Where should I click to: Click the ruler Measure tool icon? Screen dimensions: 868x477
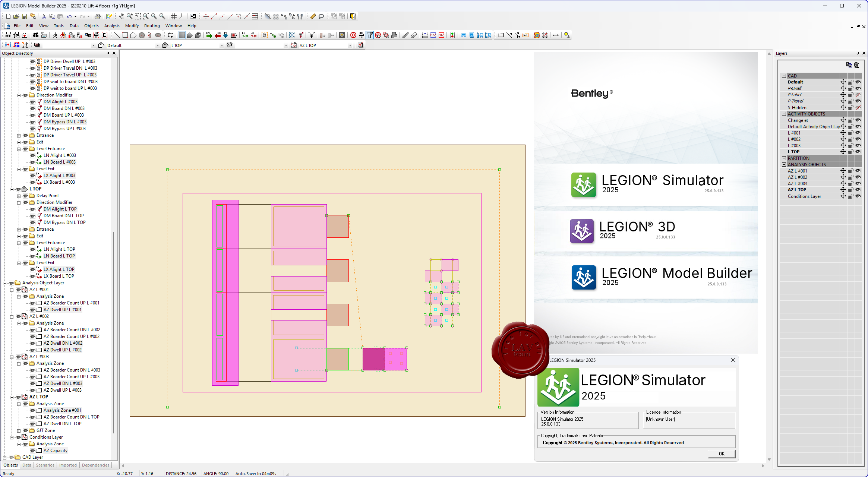(313, 16)
